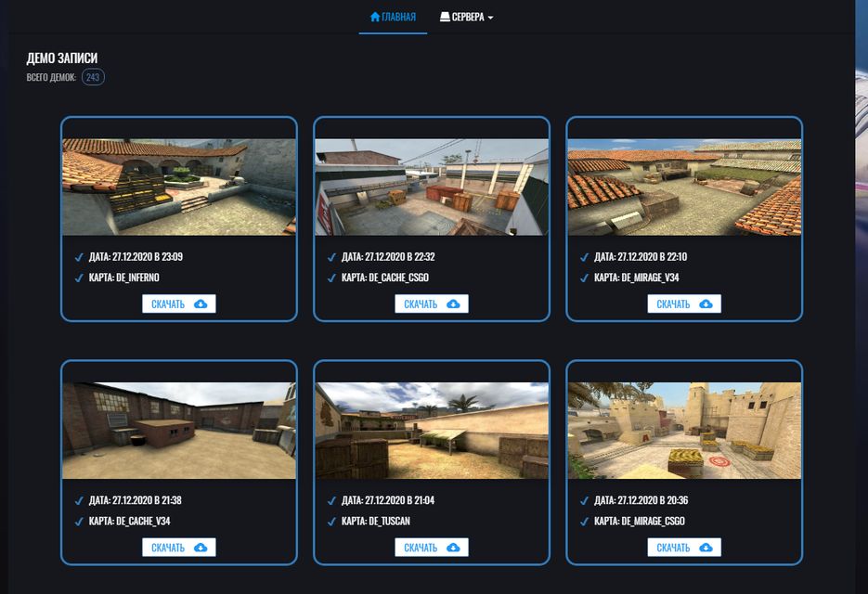The width and height of the screenshot is (868, 594).
Task: Select the text ДАТА: 27.12.2020 В 23:09
Action: [x=136, y=257]
